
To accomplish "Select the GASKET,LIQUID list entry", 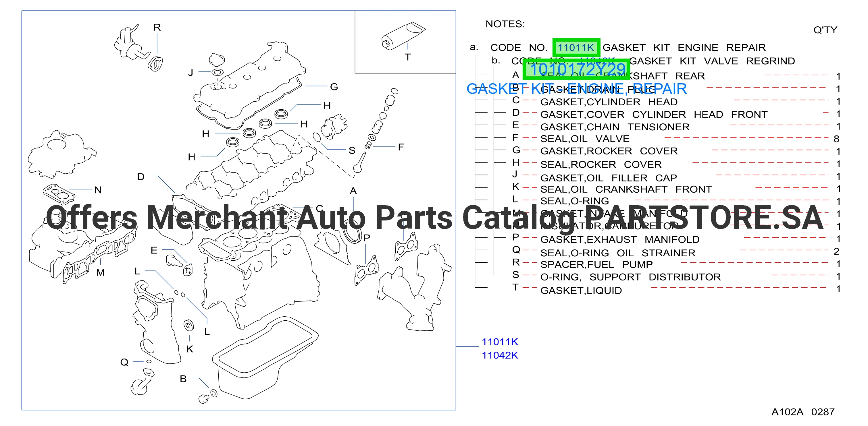I will point(581,290).
